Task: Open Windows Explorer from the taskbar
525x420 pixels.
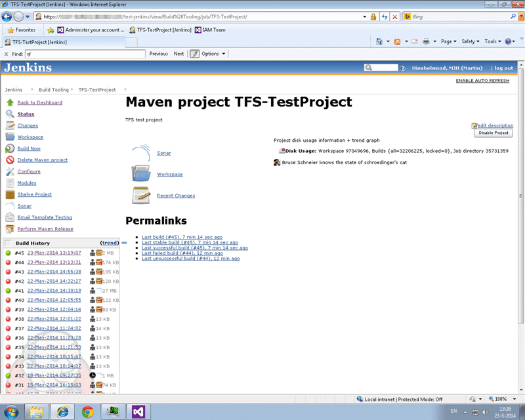Action: click(x=37, y=411)
